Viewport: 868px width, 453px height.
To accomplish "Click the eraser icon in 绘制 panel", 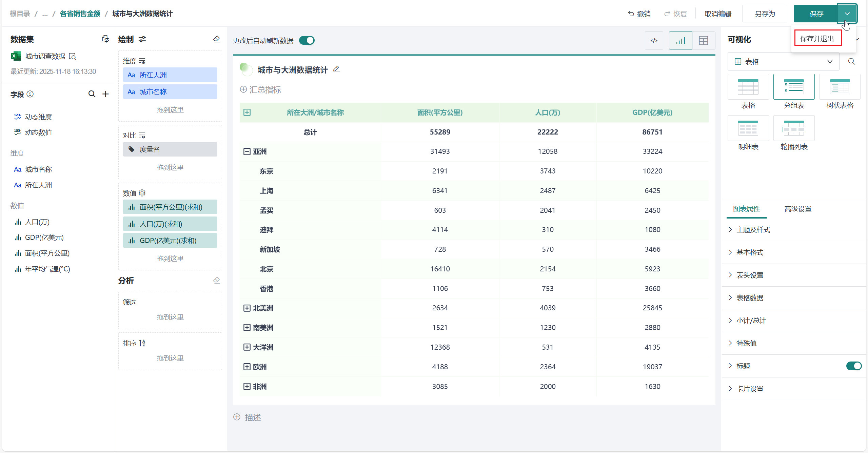I will [217, 39].
